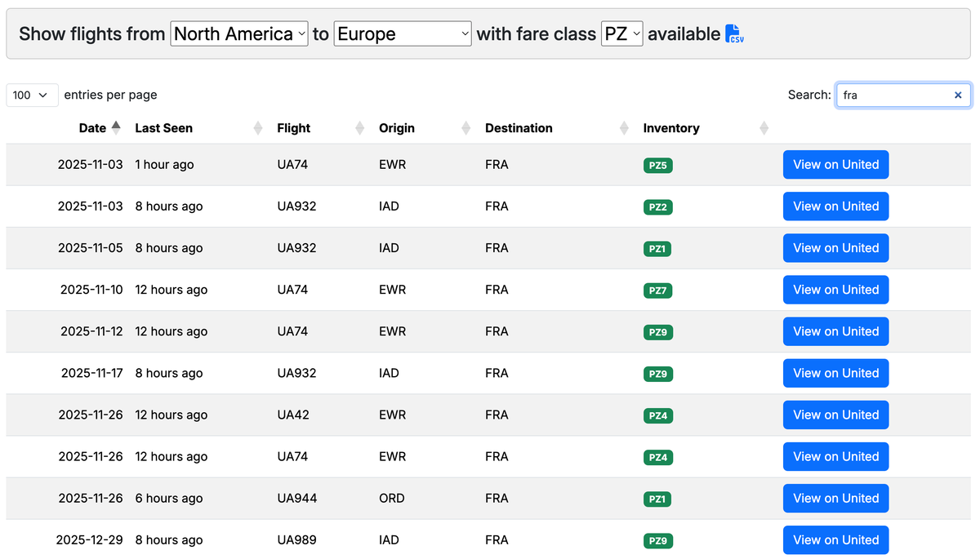Select the PZ2 inventory badge for UA932
The image size is (980, 559).
657,206
